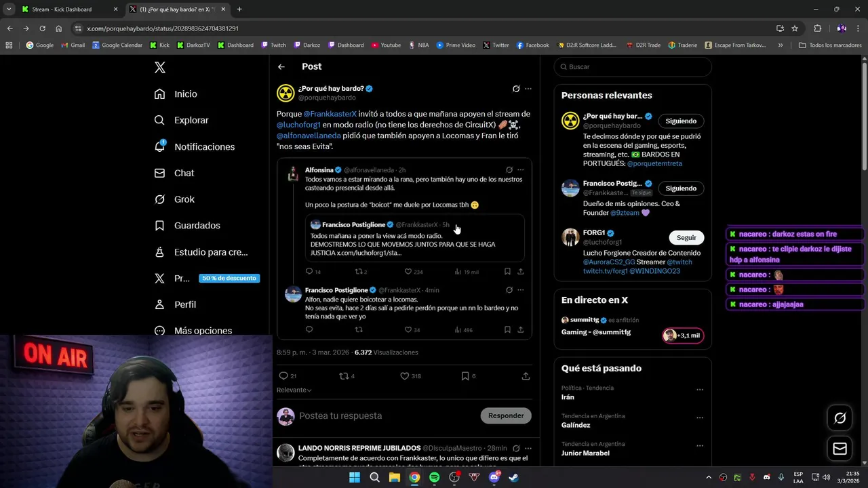Image resolution: width=868 pixels, height=488 pixels.
Task: Open the @9zteam link
Action: point(624,213)
